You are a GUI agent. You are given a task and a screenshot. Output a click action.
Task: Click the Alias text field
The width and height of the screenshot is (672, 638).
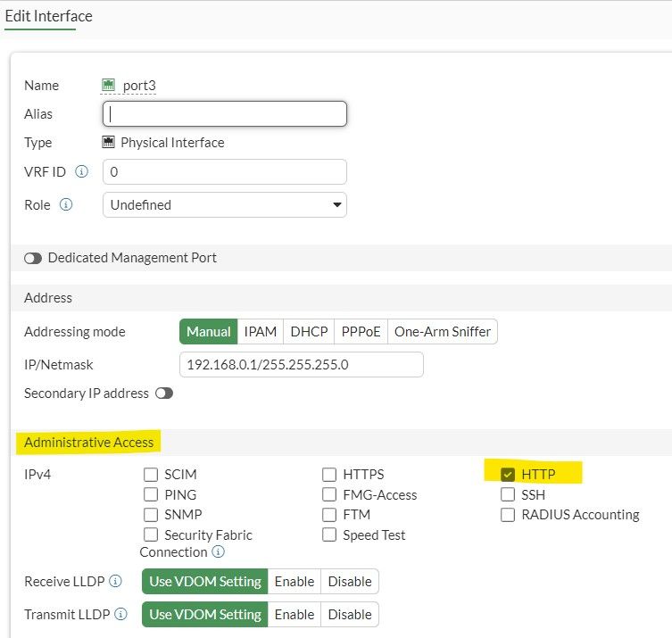(225, 114)
